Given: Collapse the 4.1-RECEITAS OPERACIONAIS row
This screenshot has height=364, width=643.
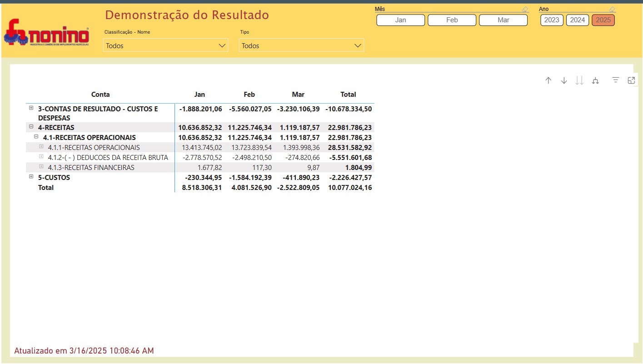Looking at the screenshot, I should [36, 137].
